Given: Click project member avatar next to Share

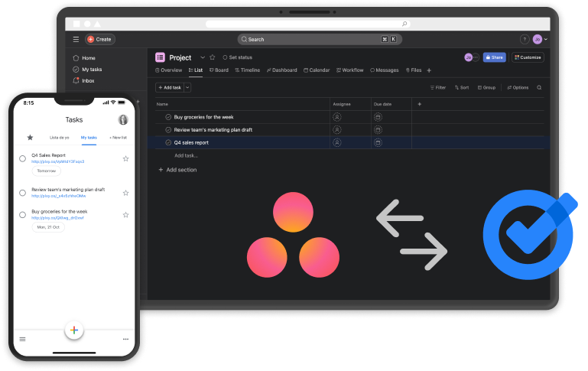Looking at the screenshot, I should pos(469,57).
